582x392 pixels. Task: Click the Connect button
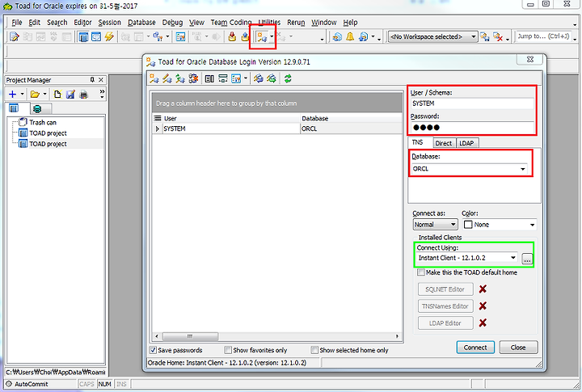point(475,348)
